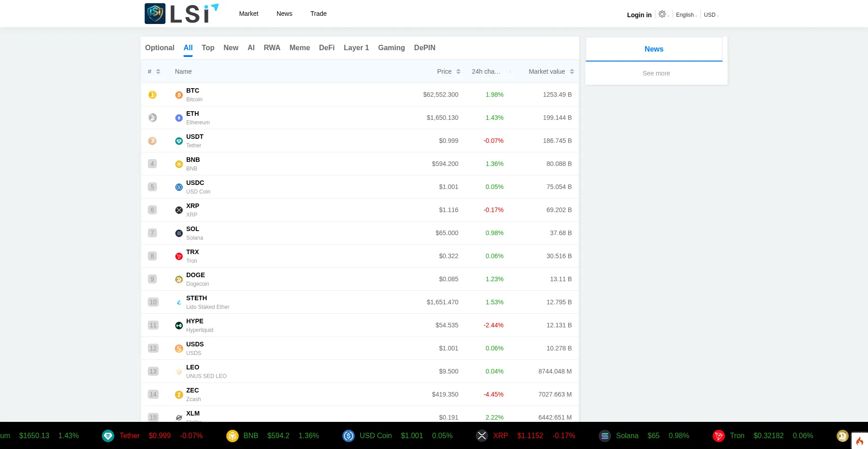
Task: Select the News tab in side panel
Action: 654,49
